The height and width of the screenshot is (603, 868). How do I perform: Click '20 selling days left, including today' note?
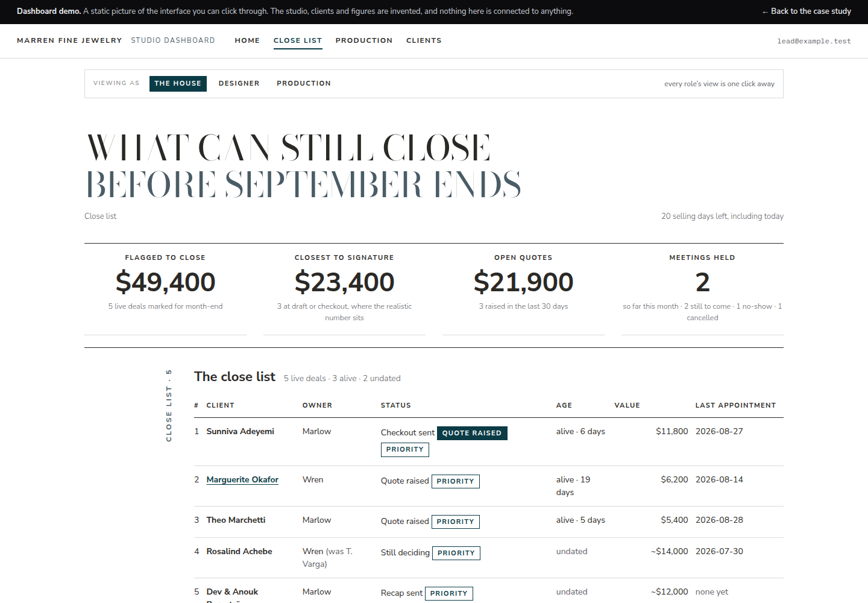pos(723,216)
